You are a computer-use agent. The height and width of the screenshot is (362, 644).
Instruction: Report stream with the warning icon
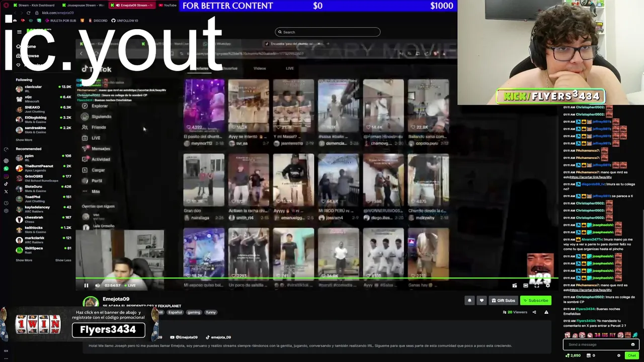(546, 312)
